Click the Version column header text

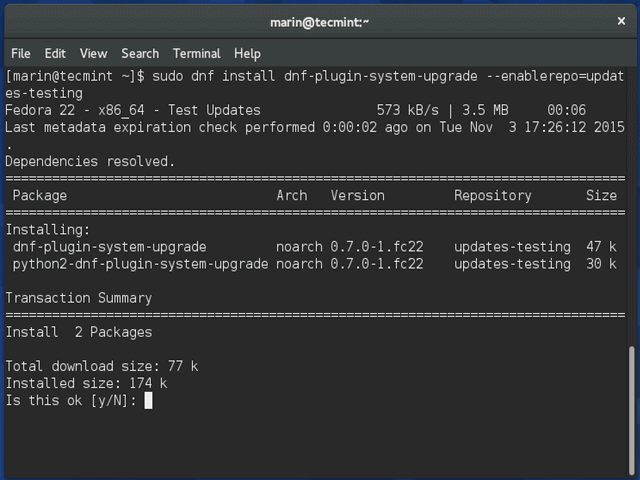coord(357,196)
